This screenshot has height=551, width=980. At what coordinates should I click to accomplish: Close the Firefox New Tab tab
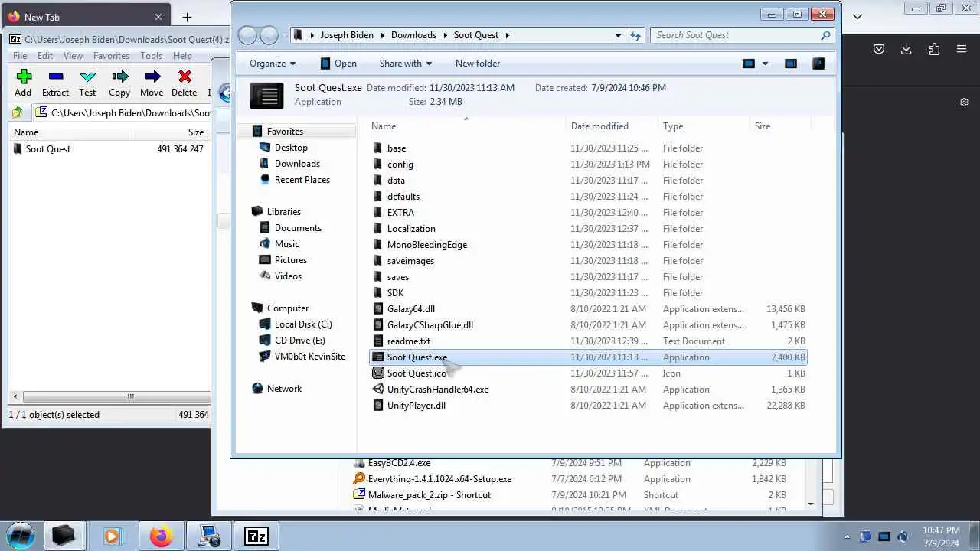158,17
